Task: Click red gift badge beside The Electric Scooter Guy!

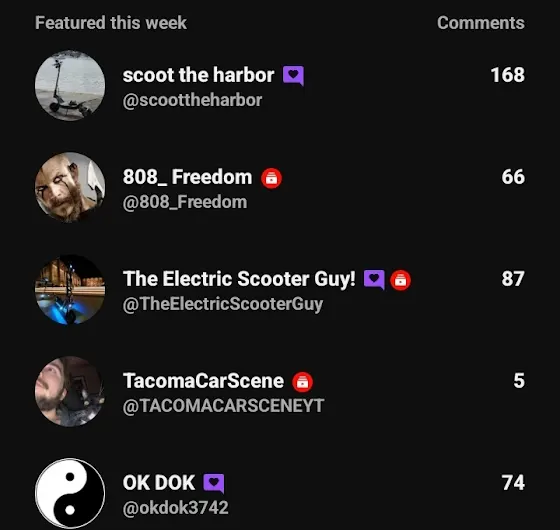Action: tap(400, 280)
